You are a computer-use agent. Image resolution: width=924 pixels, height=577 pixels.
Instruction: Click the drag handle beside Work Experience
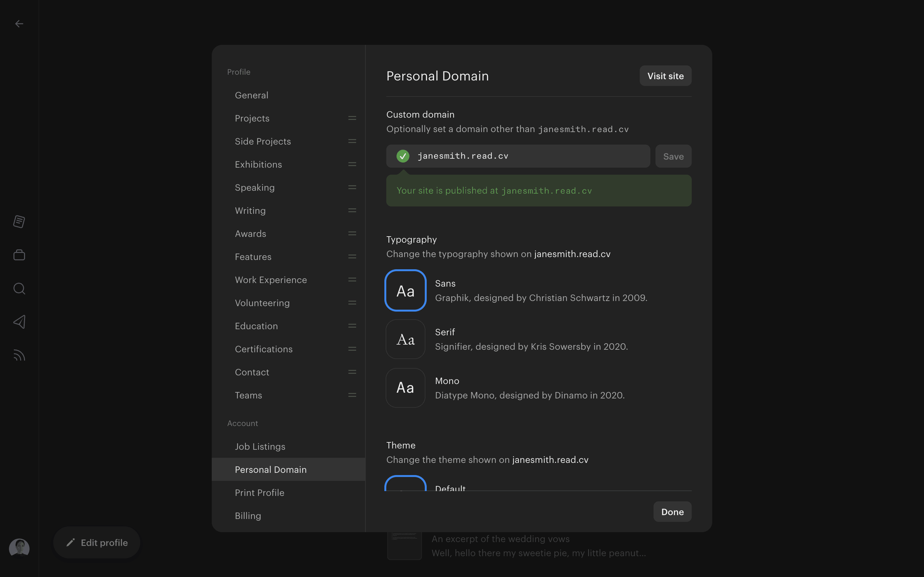point(352,280)
